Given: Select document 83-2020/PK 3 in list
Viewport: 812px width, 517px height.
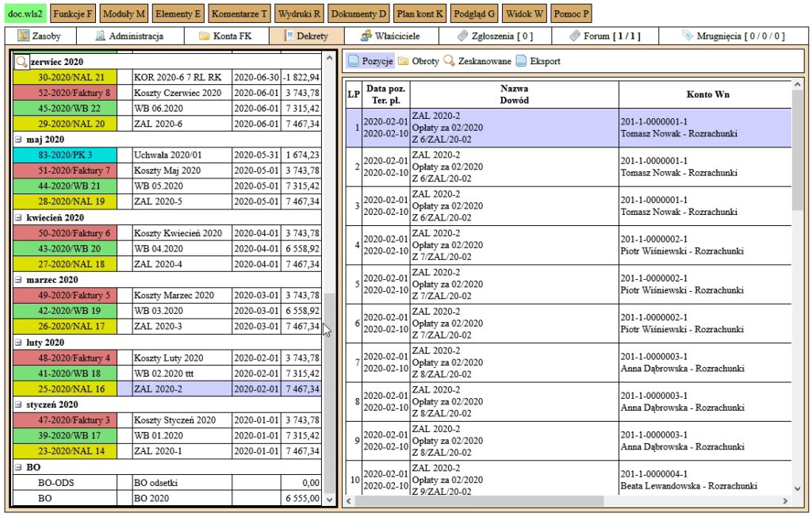Looking at the screenshot, I should (x=66, y=155).
